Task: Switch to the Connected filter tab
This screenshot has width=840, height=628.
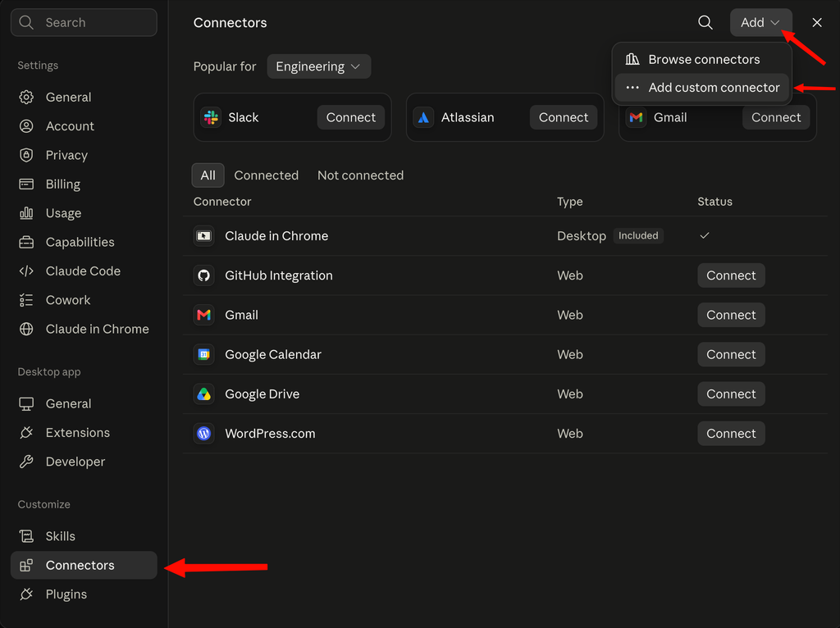Action: coord(267,175)
